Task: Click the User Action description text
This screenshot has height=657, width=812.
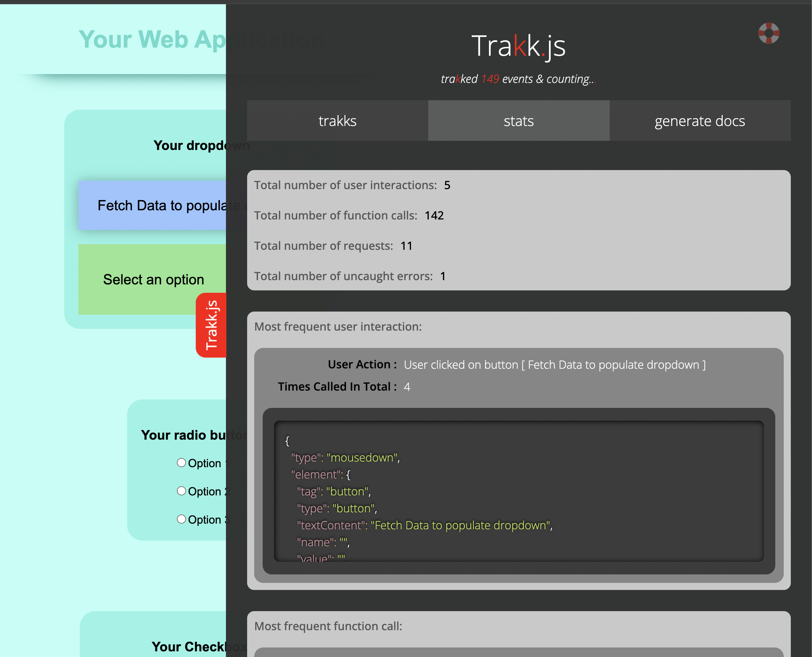Action: pyautogui.click(x=555, y=364)
